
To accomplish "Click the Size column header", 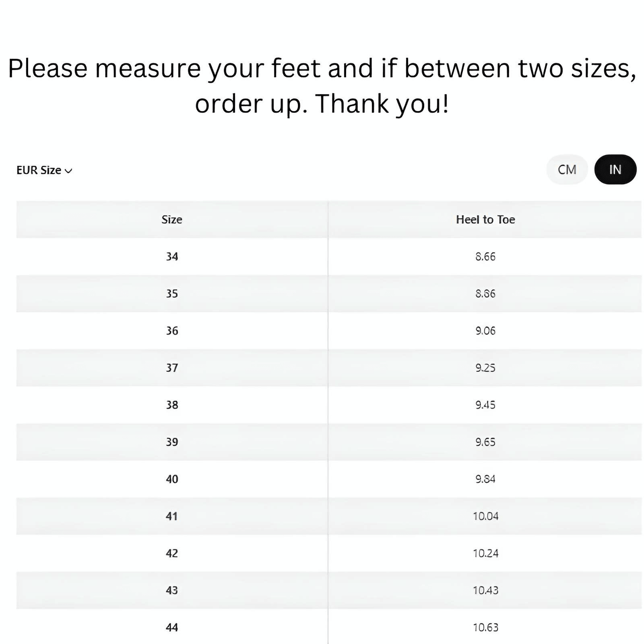I will [172, 220].
